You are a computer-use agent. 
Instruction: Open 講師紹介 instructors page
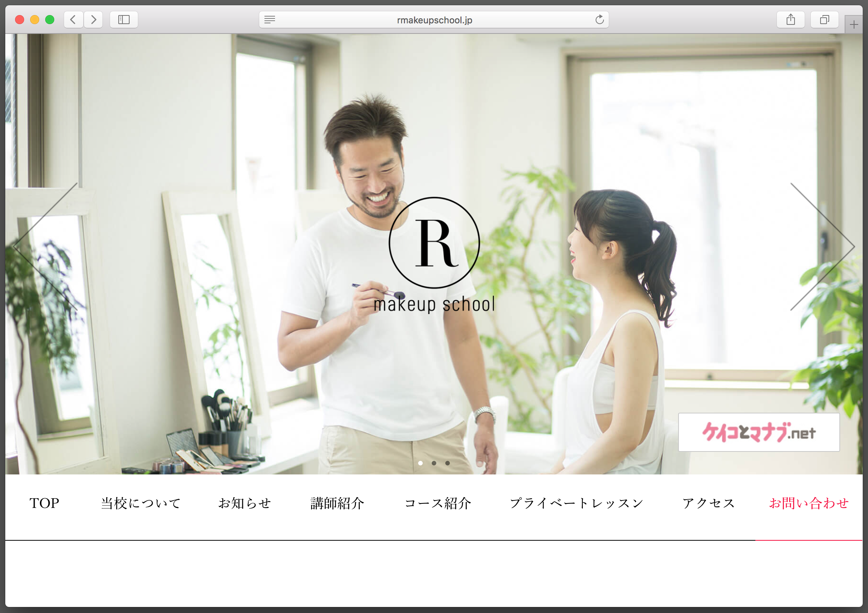click(337, 503)
